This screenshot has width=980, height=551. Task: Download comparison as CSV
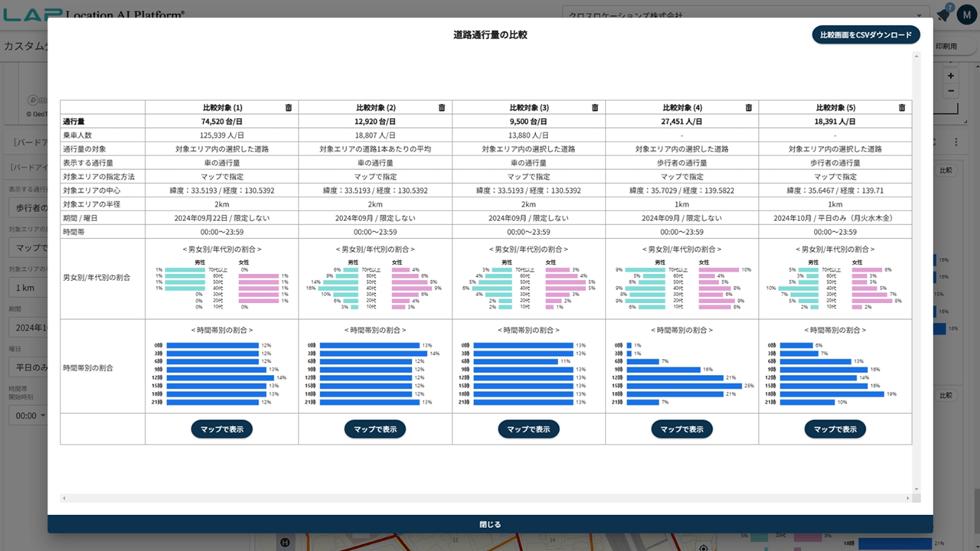coord(866,35)
